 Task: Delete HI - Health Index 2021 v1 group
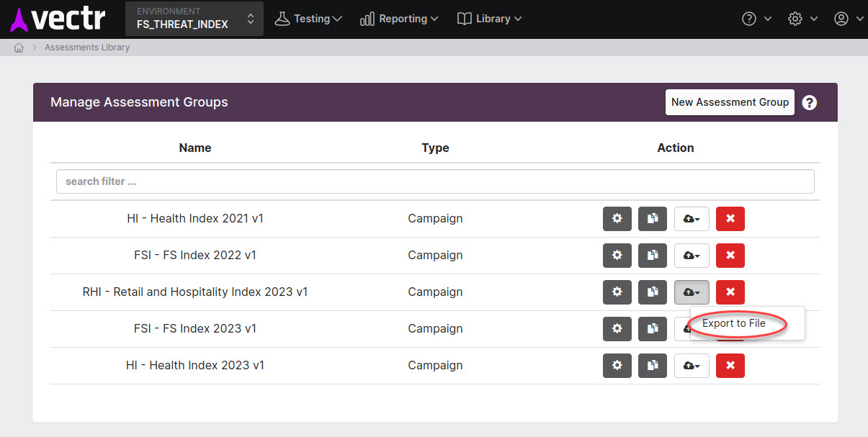point(730,219)
